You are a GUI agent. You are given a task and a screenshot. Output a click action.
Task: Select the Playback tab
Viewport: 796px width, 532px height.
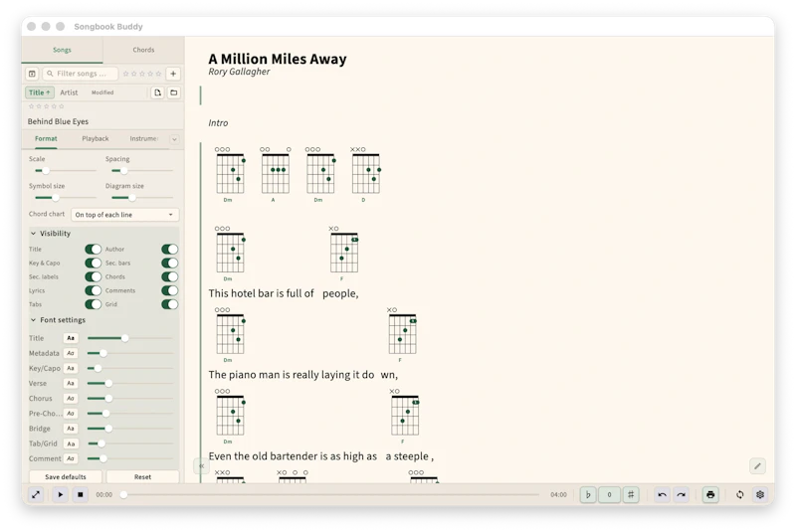tap(96, 138)
